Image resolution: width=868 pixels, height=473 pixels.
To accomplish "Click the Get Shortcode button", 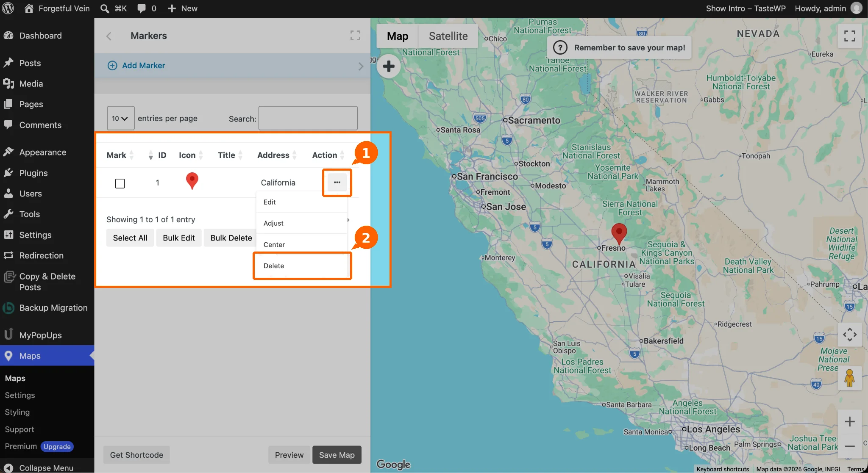I will click(x=136, y=455).
